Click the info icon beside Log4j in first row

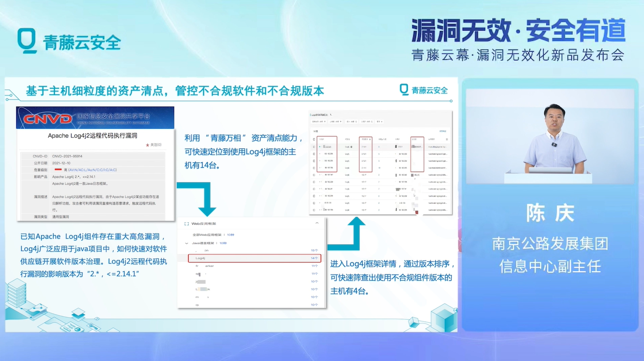pos(351,147)
